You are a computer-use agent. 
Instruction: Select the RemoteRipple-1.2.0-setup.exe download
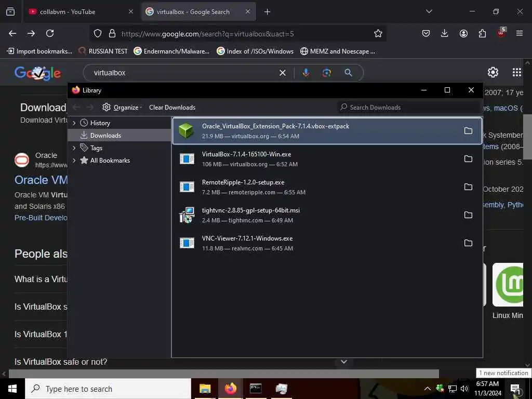(327, 187)
